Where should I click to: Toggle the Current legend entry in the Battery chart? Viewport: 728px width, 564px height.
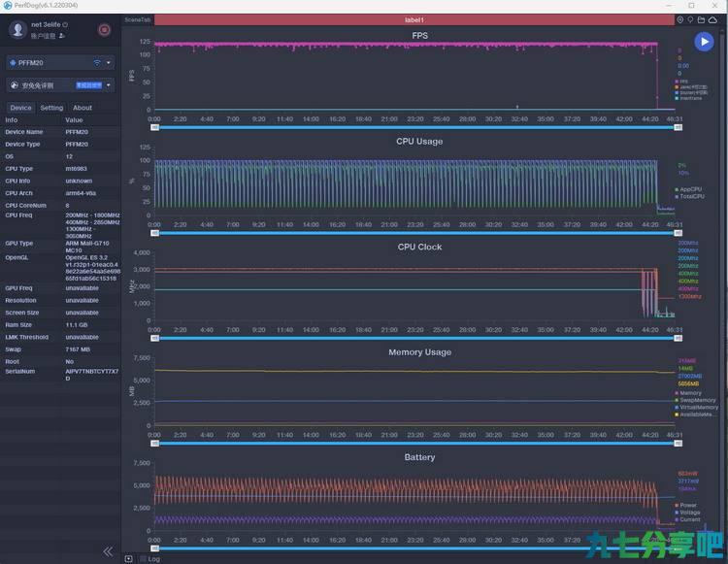[x=687, y=519]
